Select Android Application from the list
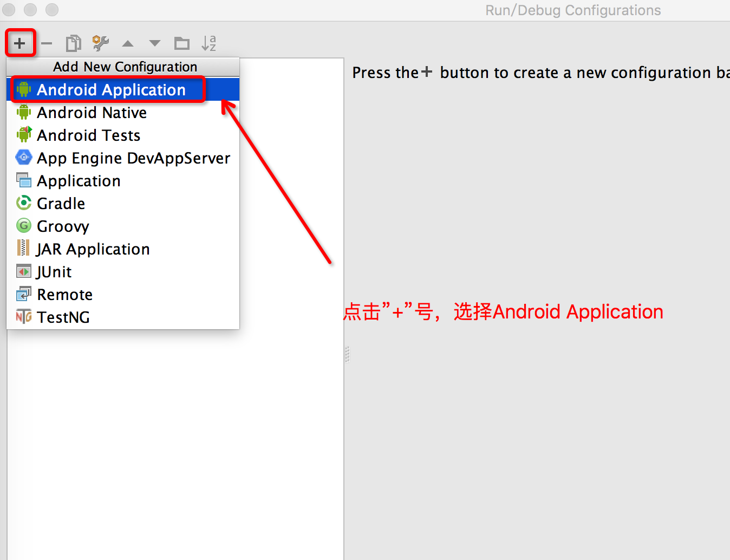The height and width of the screenshot is (560, 730). coord(123,90)
